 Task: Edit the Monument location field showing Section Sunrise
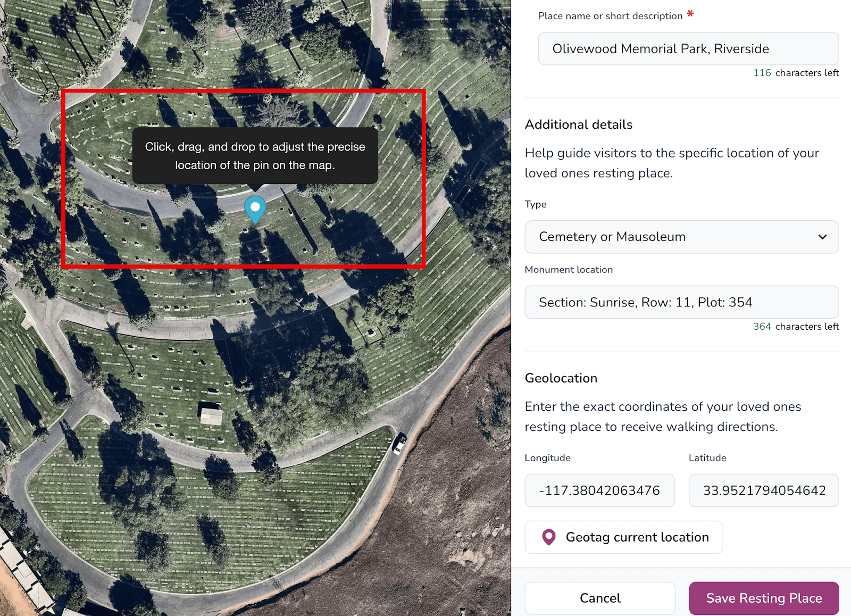click(681, 302)
